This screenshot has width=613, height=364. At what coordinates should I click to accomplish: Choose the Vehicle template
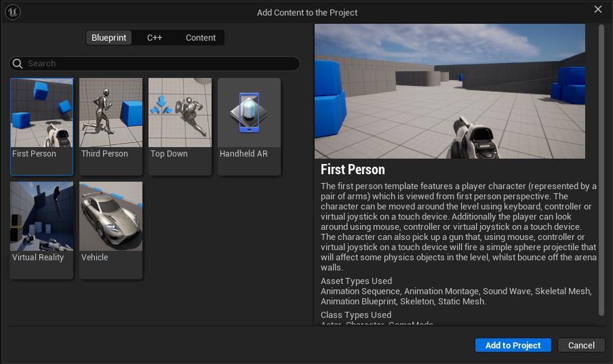(x=111, y=230)
